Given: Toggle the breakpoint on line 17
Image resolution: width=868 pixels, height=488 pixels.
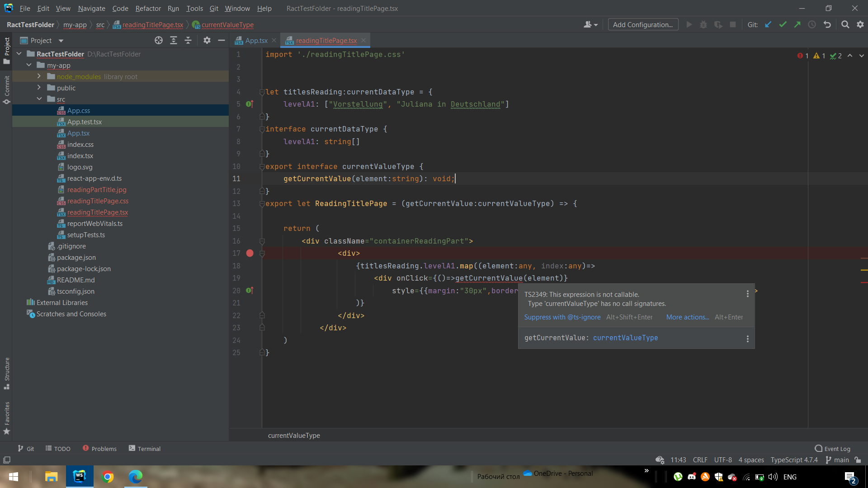Looking at the screenshot, I should (250, 253).
